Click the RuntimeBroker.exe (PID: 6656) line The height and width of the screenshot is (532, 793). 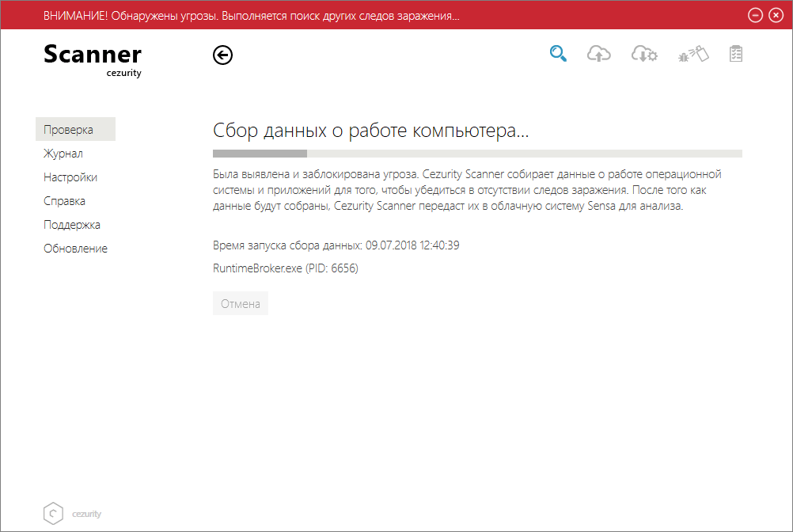tap(285, 268)
